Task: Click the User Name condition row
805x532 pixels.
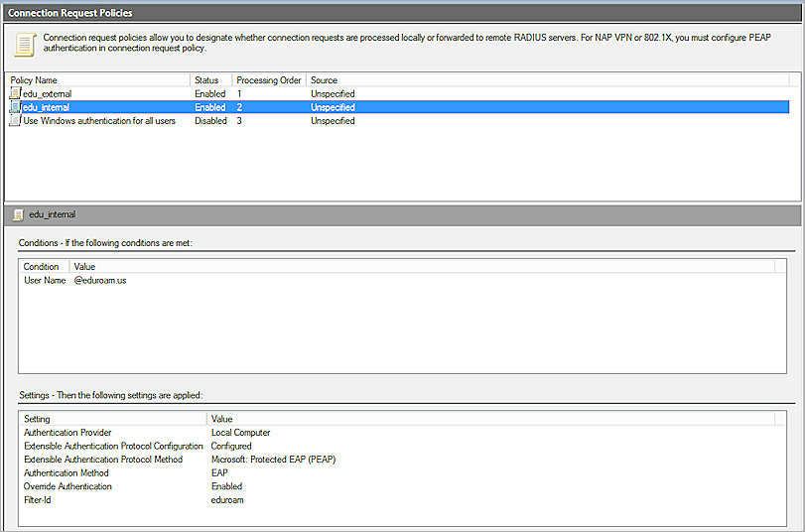Action: click(45, 281)
